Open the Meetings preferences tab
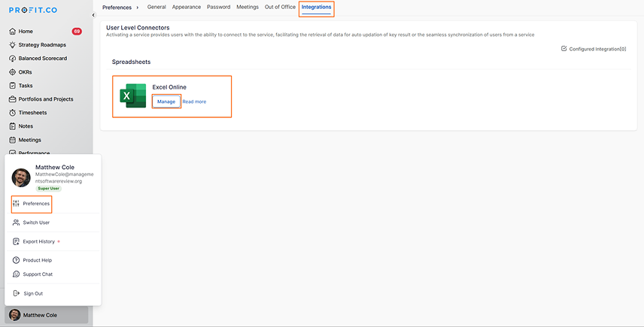644x327 pixels. 248,7
